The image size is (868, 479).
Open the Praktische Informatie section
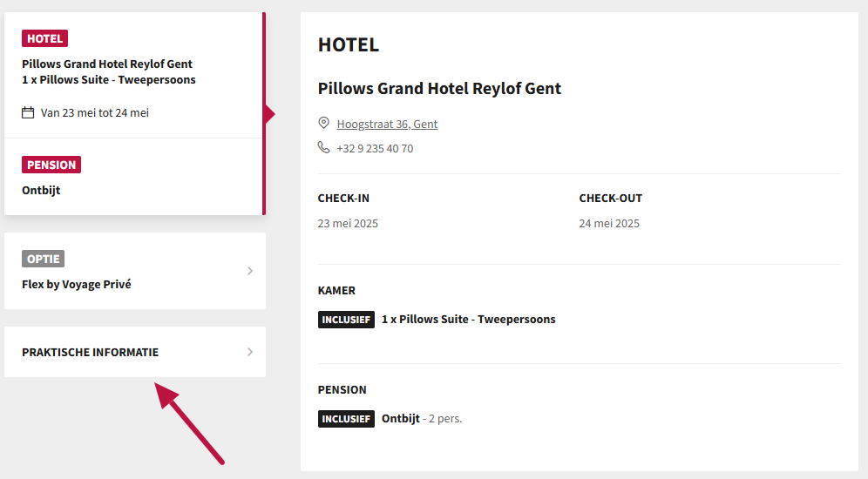point(91,353)
